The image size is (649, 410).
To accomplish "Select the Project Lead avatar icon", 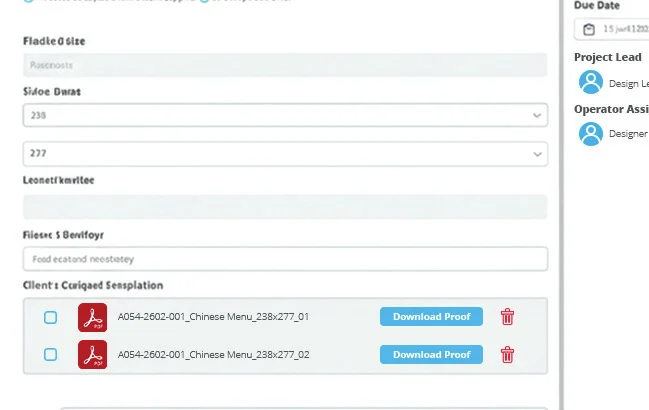I will [x=591, y=82].
